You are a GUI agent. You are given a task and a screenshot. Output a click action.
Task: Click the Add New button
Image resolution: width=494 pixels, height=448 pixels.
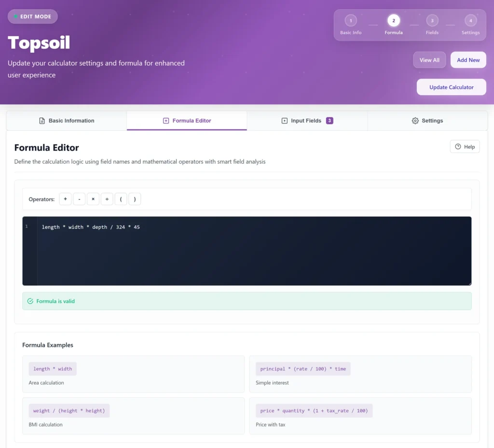point(468,60)
